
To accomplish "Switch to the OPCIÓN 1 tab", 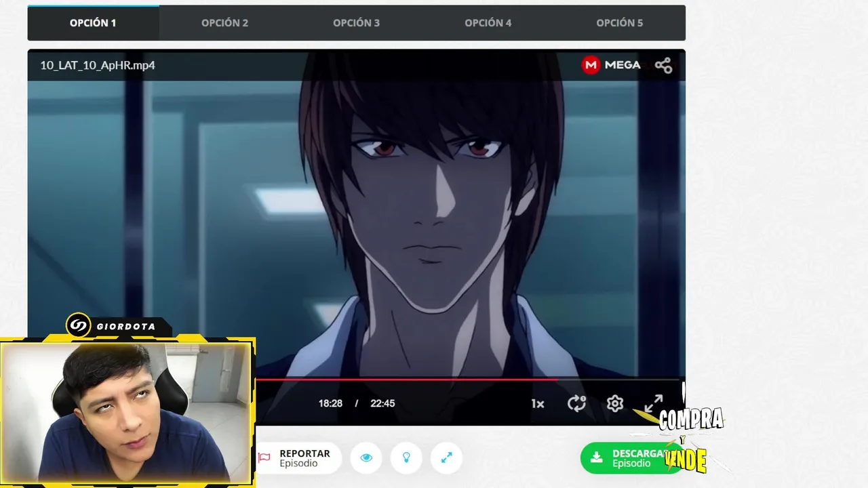I will 93,23.
